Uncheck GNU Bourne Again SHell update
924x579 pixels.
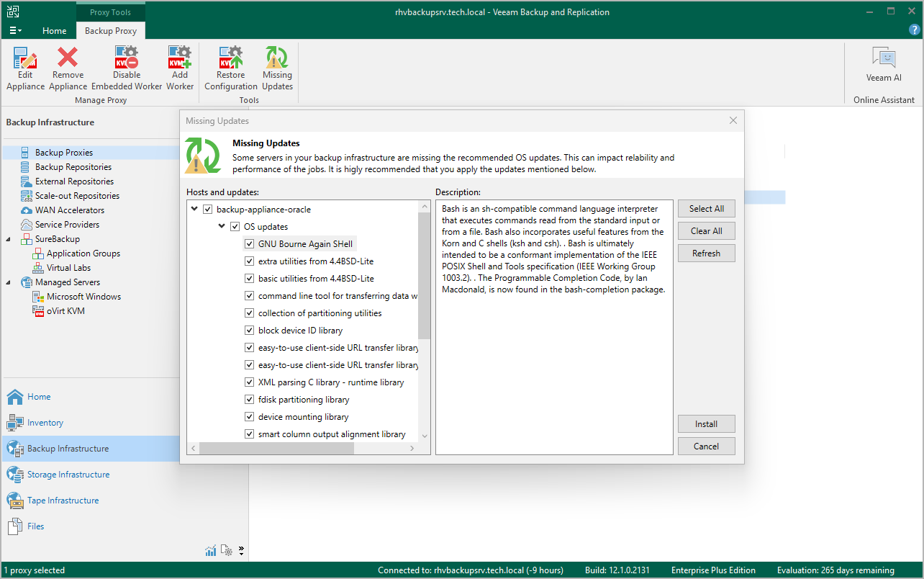pos(250,244)
